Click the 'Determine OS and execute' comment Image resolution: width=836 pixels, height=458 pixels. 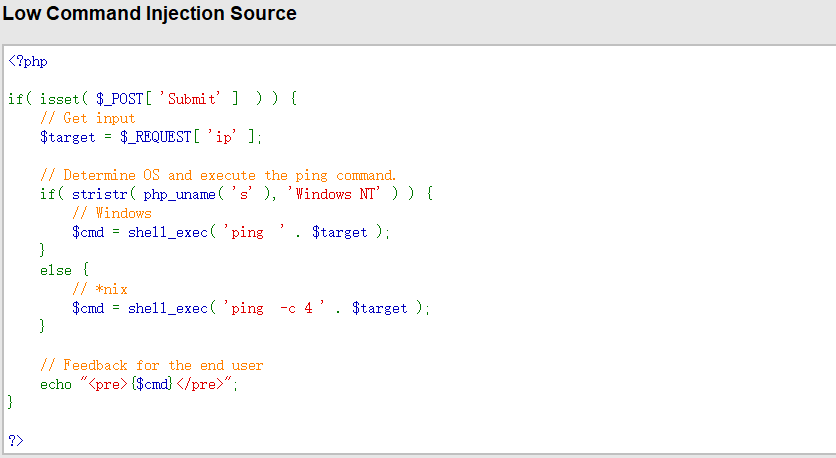218,175
